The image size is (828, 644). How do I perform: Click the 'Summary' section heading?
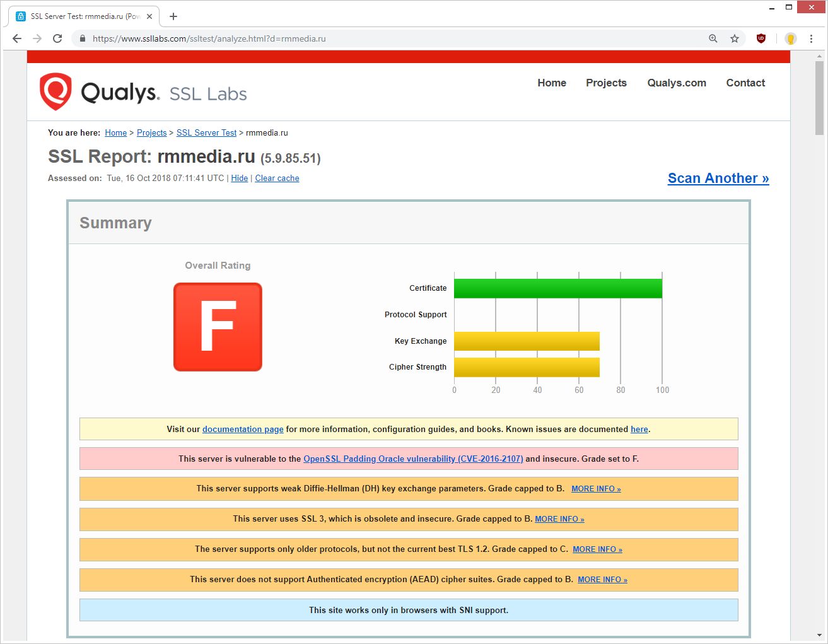[x=115, y=223]
